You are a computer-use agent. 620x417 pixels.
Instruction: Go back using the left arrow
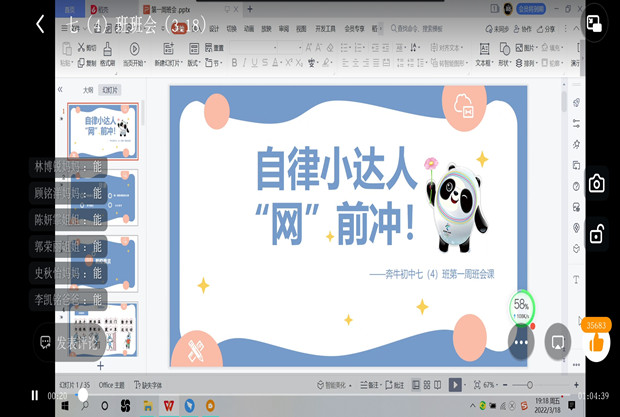(40, 24)
